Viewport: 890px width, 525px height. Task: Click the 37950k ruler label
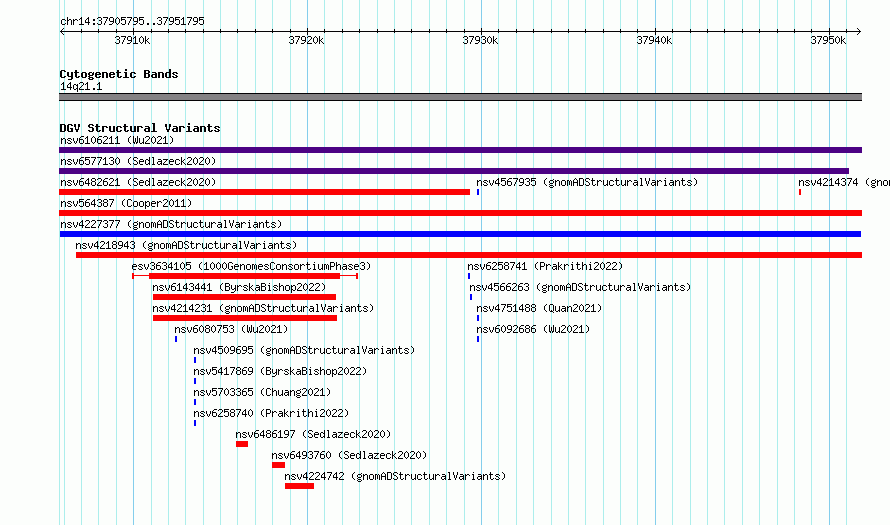[x=828, y=40]
